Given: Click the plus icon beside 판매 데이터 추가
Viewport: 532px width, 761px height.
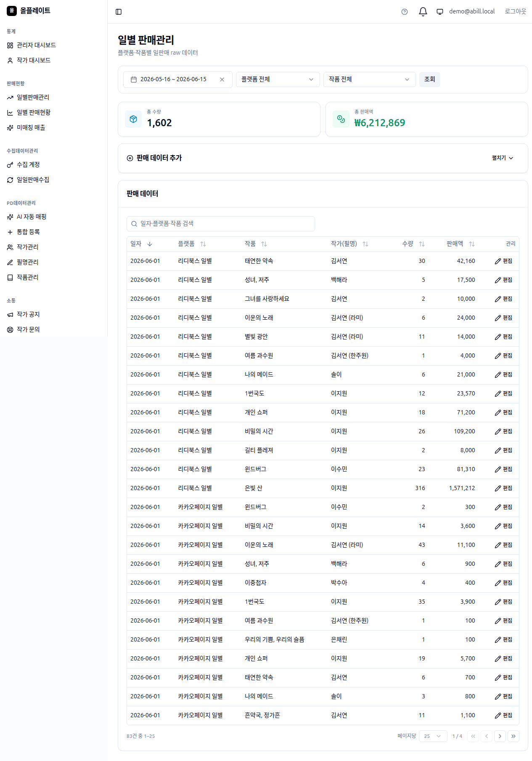Looking at the screenshot, I should [130, 158].
